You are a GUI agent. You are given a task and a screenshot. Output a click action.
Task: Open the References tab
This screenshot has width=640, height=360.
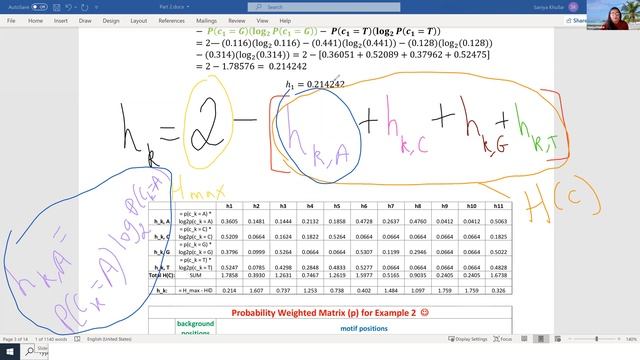(171, 21)
